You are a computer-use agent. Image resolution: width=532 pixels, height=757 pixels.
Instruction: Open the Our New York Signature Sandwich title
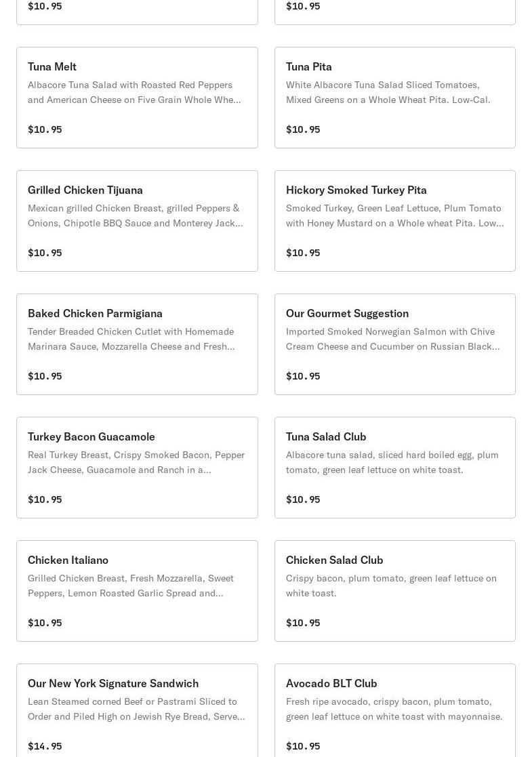click(113, 683)
